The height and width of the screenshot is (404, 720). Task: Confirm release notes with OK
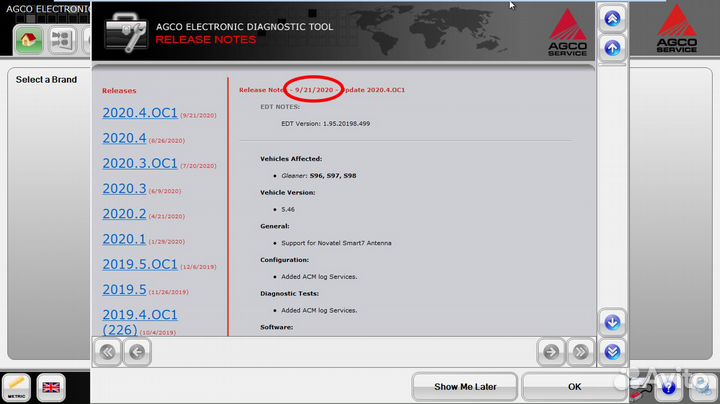pyautogui.click(x=574, y=387)
